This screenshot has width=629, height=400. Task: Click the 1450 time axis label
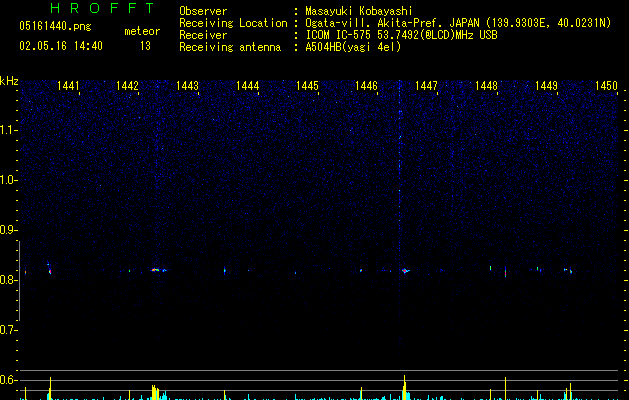(606, 86)
